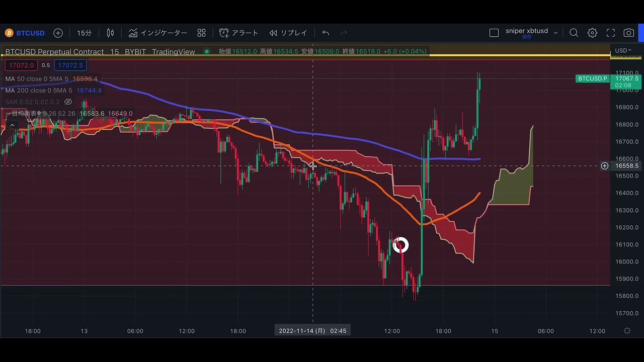Change the 15分 timeframe interval
This screenshot has height=362, width=644.
click(84, 33)
